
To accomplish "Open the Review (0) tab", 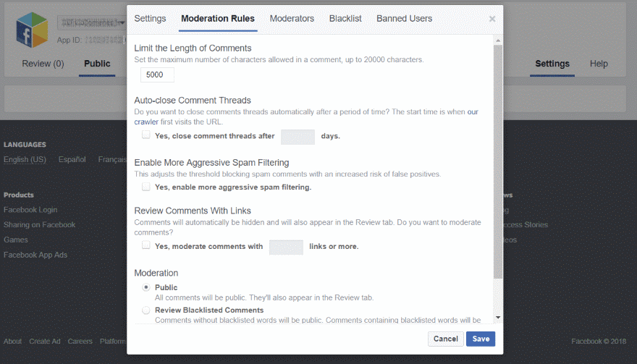I will (x=43, y=64).
